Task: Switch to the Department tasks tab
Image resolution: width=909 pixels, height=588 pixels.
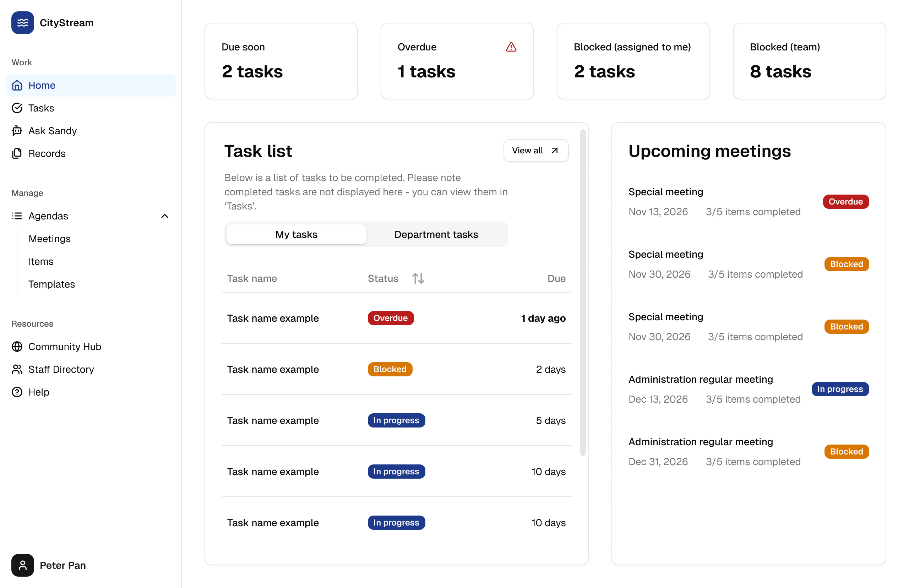Action: pyautogui.click(x=436, y=234)
